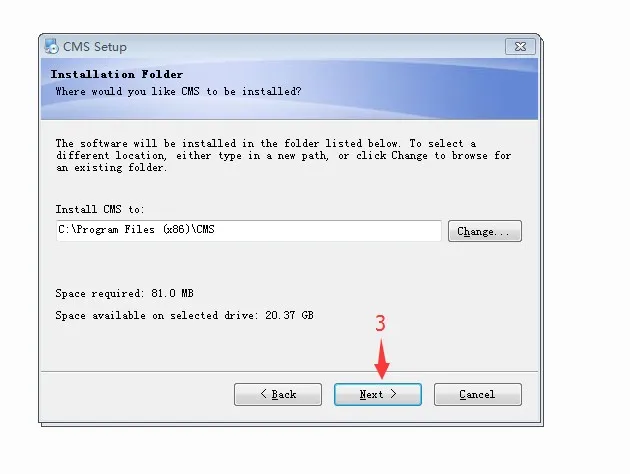
Task: Click the red number 3 annotation
Action: coord(380,323)
